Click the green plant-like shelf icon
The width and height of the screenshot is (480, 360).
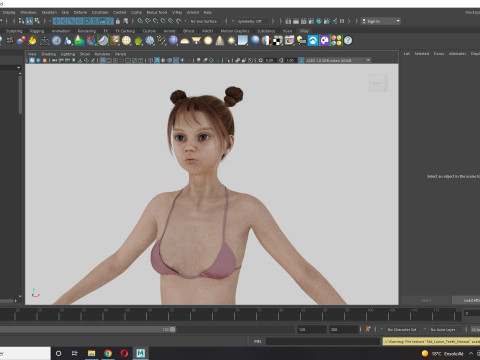[138, 41]
